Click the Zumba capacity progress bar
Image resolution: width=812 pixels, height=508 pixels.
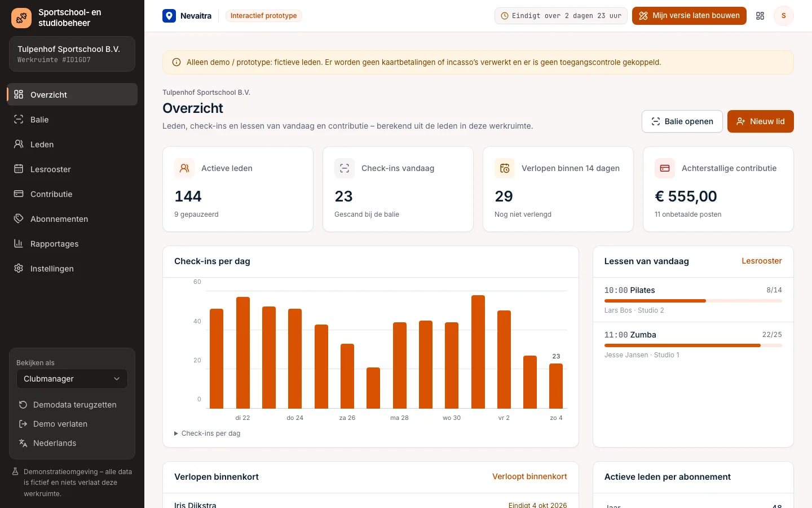(x=693, y=345)
